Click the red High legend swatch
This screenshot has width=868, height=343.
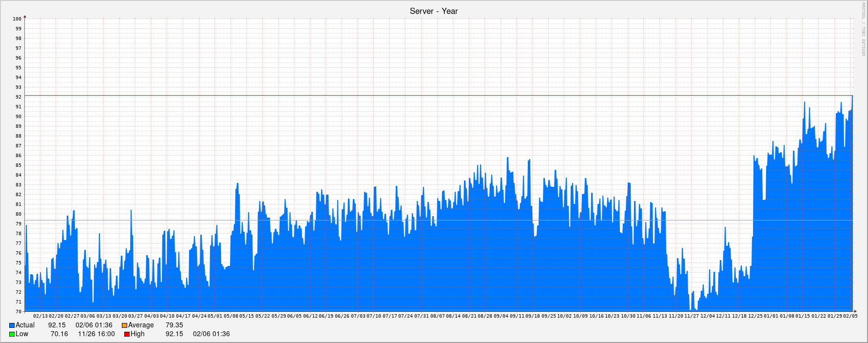tap(127, 334)
